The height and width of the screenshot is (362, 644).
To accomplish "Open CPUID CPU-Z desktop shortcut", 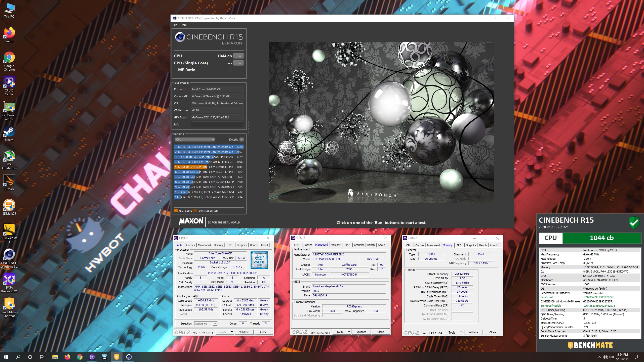I will tap(9, 86).
